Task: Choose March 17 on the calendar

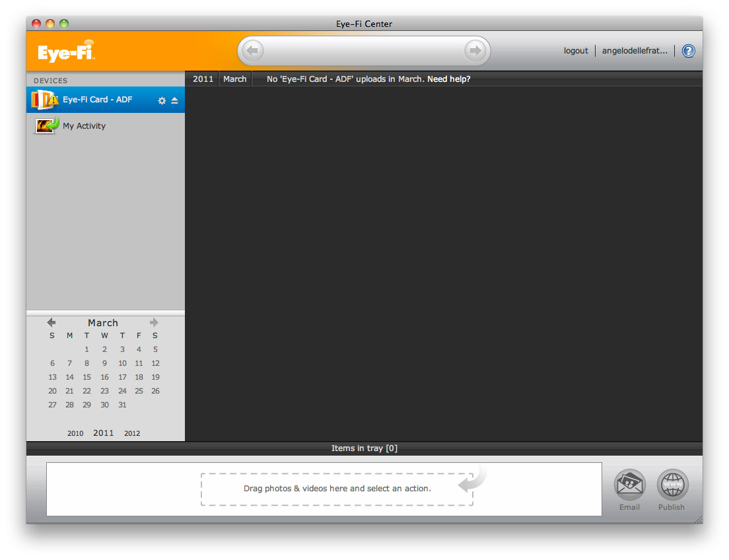Action: pos(122,377)
